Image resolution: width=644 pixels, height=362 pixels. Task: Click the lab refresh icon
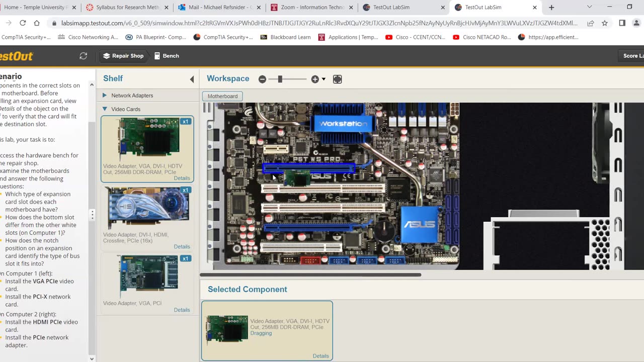point(84,56)
